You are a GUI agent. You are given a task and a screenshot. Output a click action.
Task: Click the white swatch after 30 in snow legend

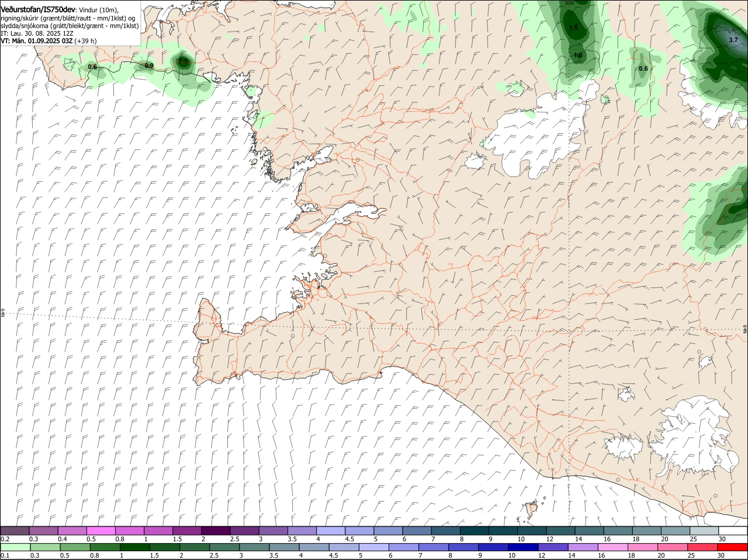(x=733, y=530)
